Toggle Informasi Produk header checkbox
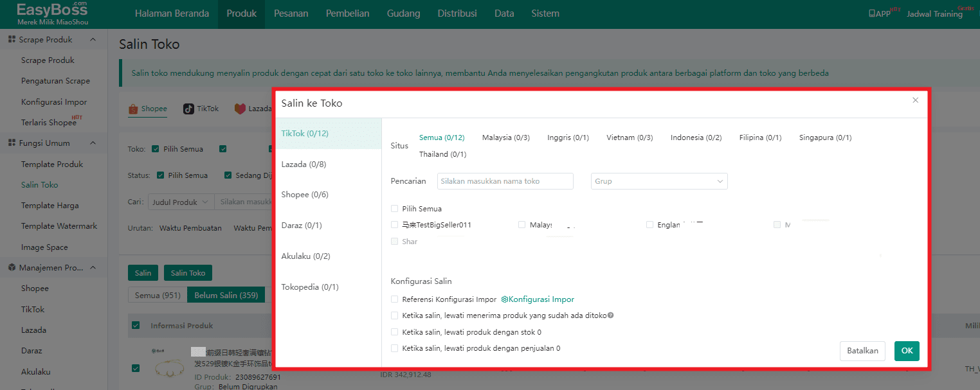980x390 pixels. (x=135, y=325)
